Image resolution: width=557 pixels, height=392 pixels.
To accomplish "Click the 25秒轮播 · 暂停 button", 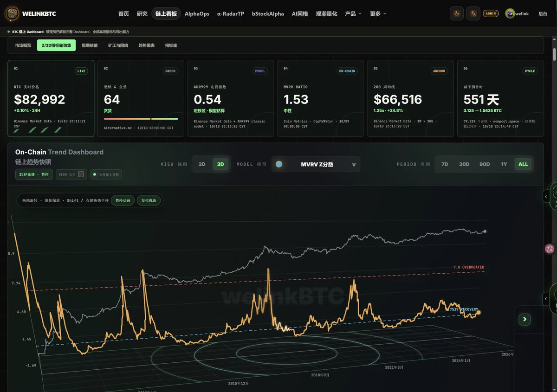I will (34, 174).
